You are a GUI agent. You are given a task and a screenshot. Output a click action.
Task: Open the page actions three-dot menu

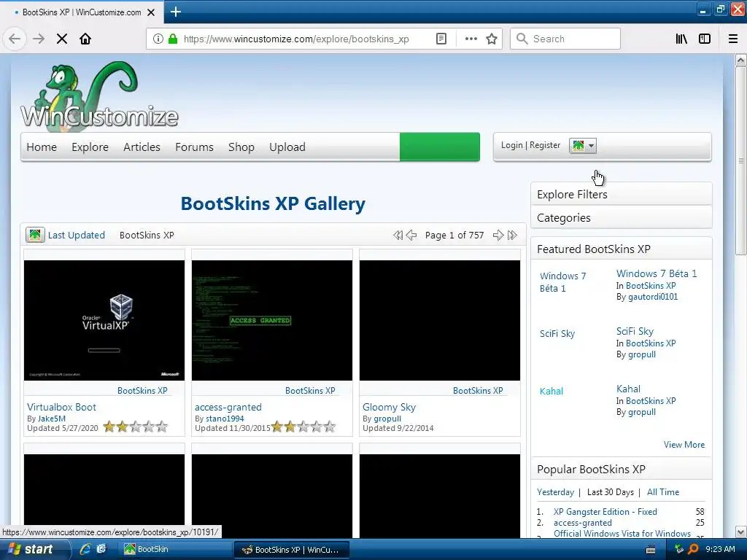[471, 39]
